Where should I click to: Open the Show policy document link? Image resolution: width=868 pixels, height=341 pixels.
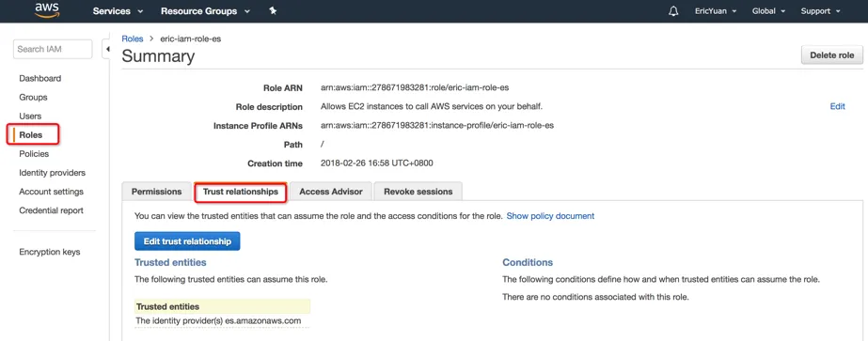550,216
